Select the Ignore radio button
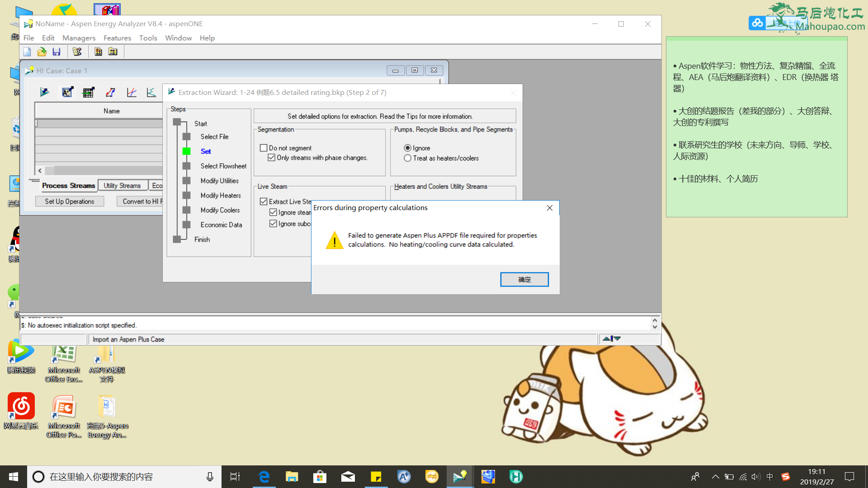This screenshot has width=868, height=488. coord(407,148)
